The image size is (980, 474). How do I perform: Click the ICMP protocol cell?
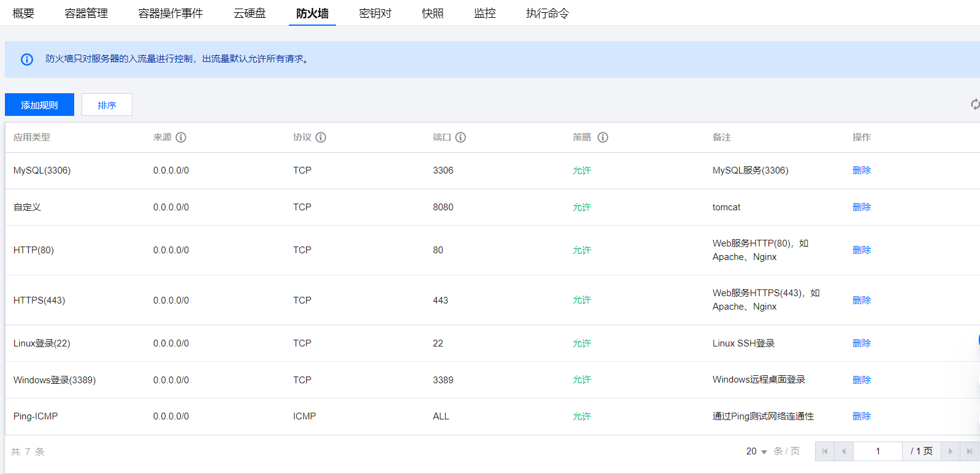(x=304, y=416)
